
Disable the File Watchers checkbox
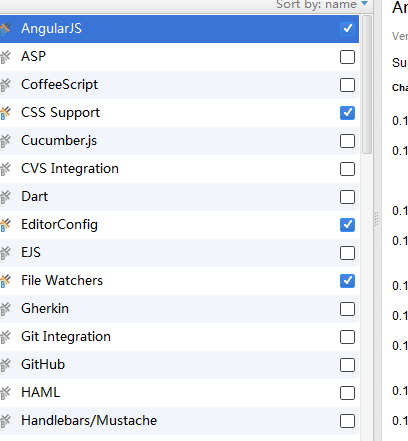coord(347,281)
